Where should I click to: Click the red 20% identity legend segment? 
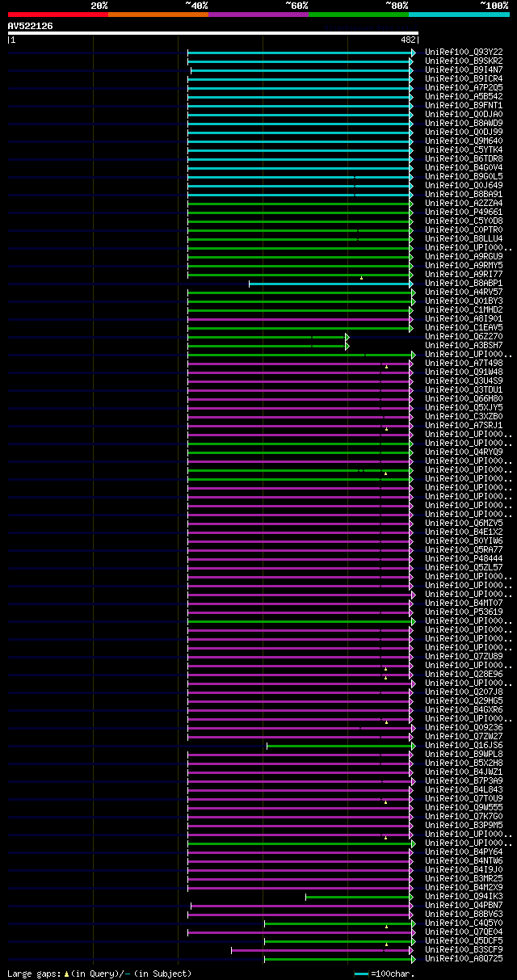click(57, 15)
